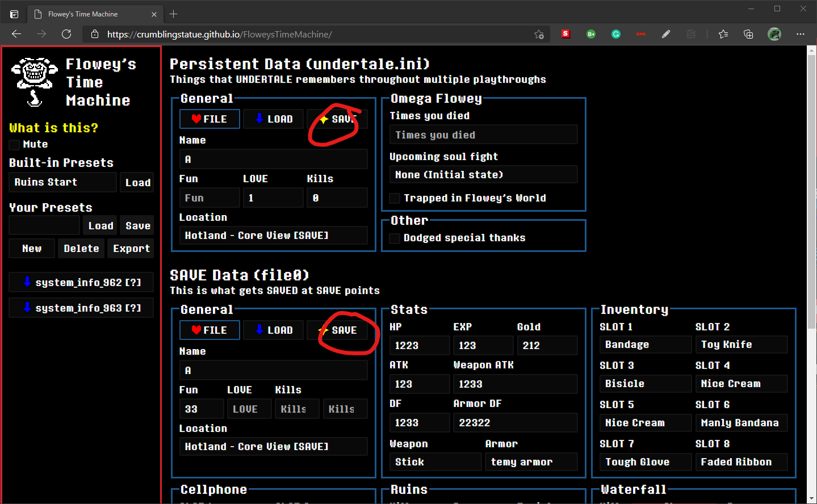Download the system_info_963 file

click(81, 308)
